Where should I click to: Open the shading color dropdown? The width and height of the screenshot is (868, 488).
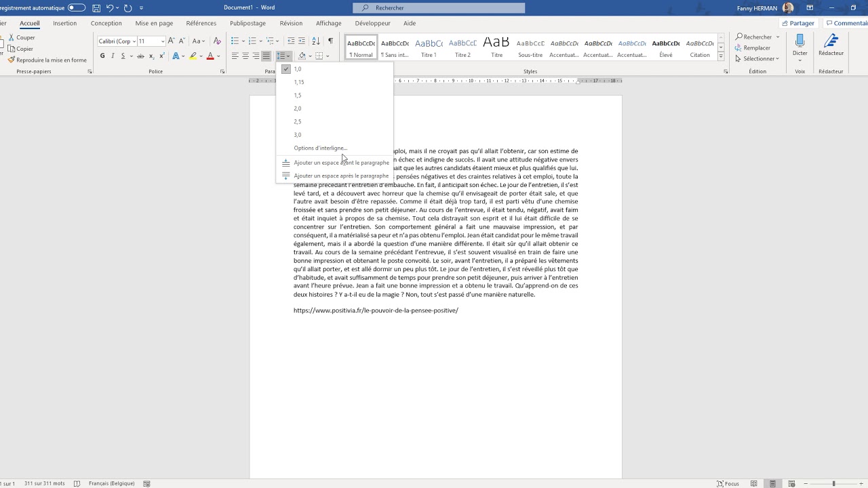311,56
